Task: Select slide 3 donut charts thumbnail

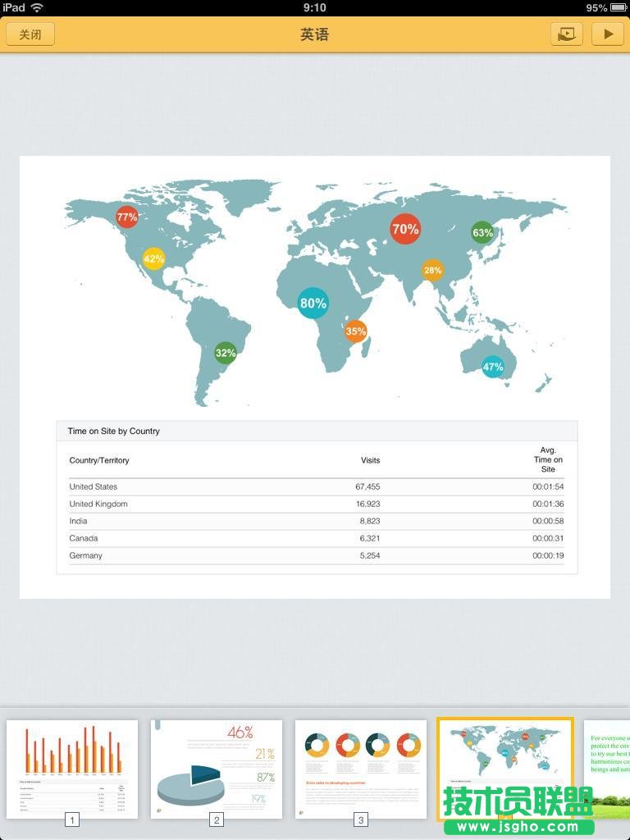Action: coord(361,768)
